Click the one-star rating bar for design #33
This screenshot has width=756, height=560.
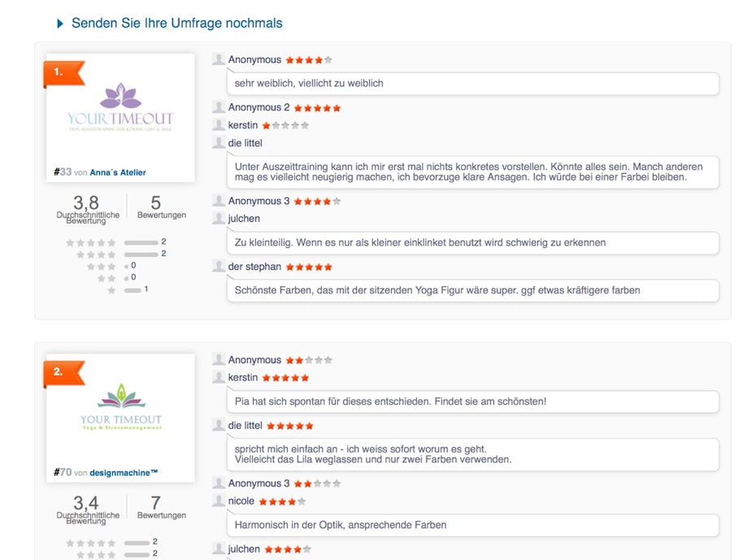point(133,290)
